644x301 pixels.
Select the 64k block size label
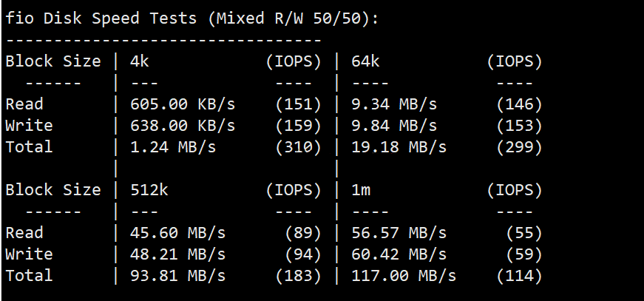point(365,61)
